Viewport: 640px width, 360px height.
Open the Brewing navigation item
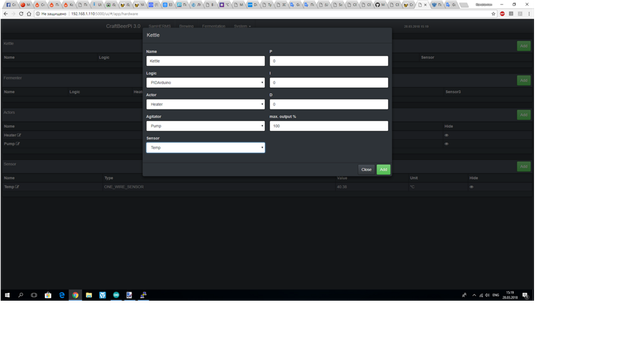tap(186, 26)
